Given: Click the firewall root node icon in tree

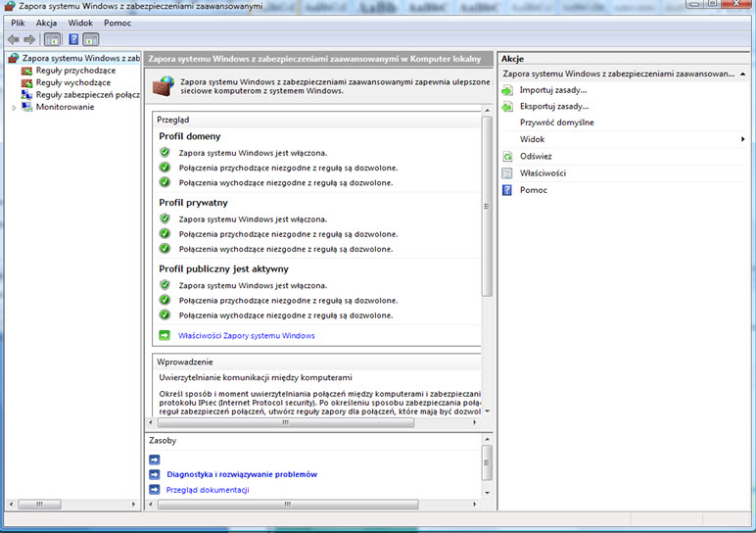Looking at the screenshot, I should [x=14, y=58].
